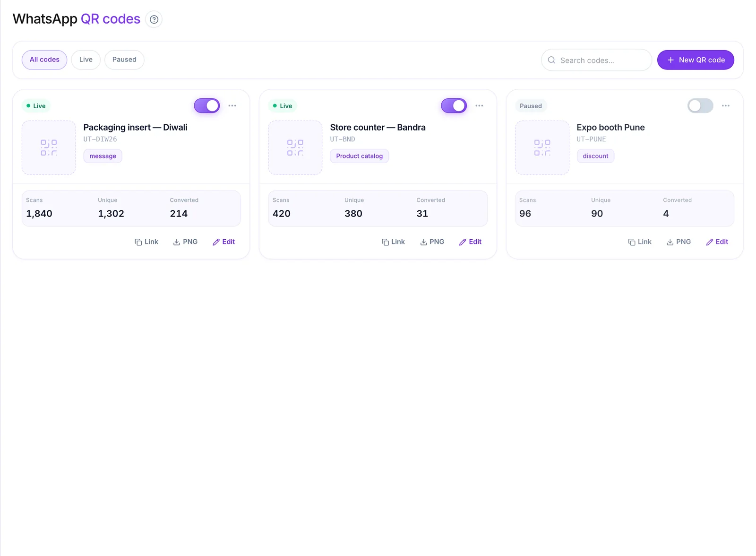Click the 214 converted value
Screen dimensions: 756x556
[179, 214]
